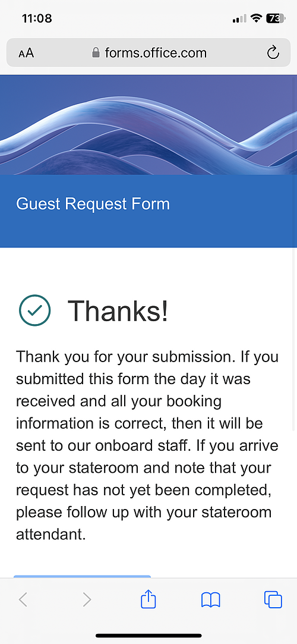Viewport: 297px width, 644px height.
Task: Tap the Guest Request Form title
Action: click(93, 204)
